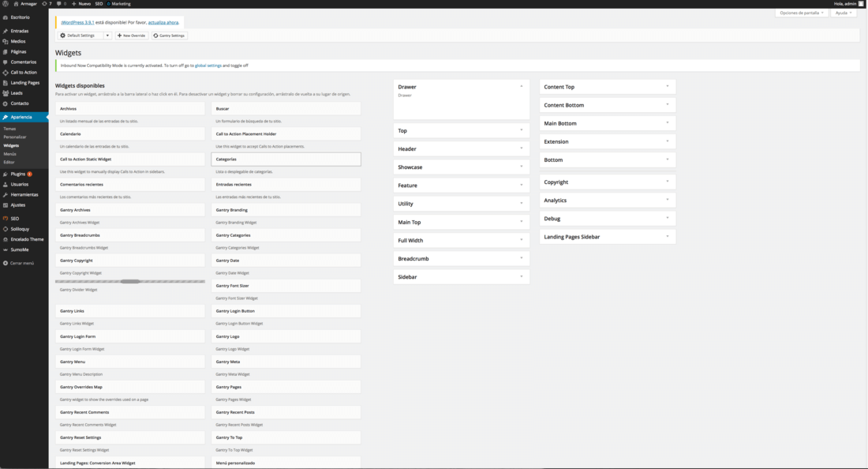The image size is (868, 469).
Task: Expand the Copyright widget area
Action: pos(667,182)
